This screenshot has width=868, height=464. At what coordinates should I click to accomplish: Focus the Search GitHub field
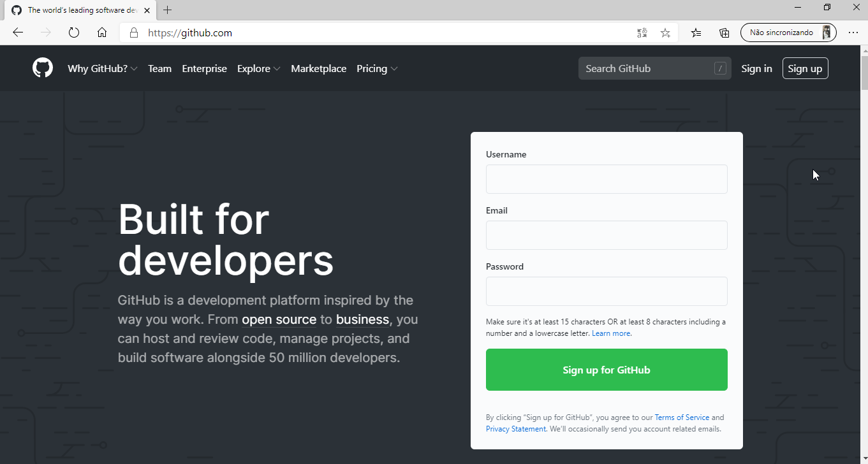click(655, 68)
